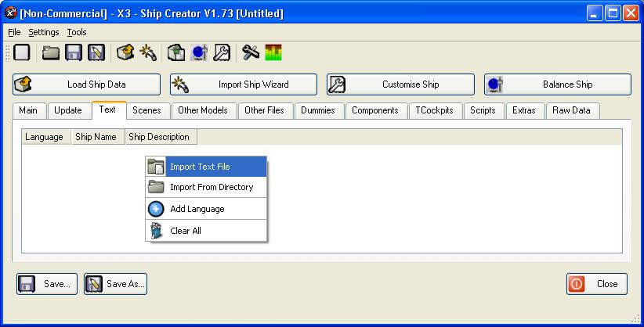Click the Load Ship Data toolbar icon
The image size is (644, 327).
click(x=125, y=53)
